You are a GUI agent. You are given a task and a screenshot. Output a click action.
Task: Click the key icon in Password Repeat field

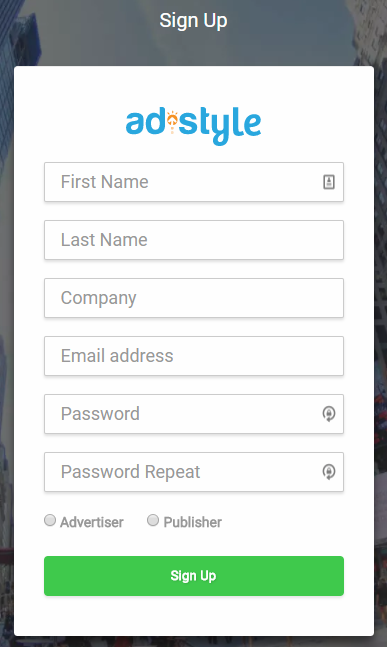click(x=329, y=472)
